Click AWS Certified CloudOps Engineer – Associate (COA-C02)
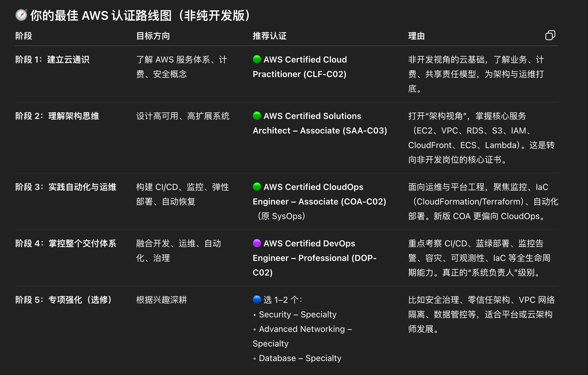 coord(320,194)
